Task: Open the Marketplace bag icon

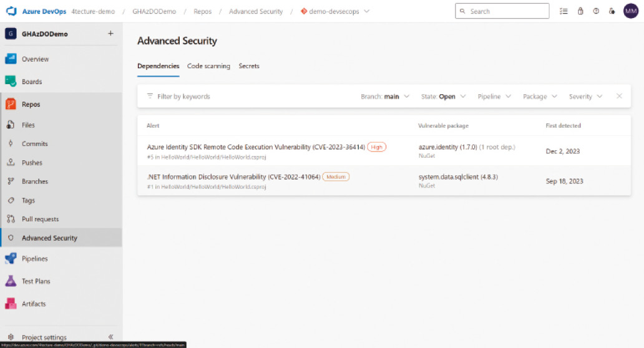Action: tap(580, 11)
